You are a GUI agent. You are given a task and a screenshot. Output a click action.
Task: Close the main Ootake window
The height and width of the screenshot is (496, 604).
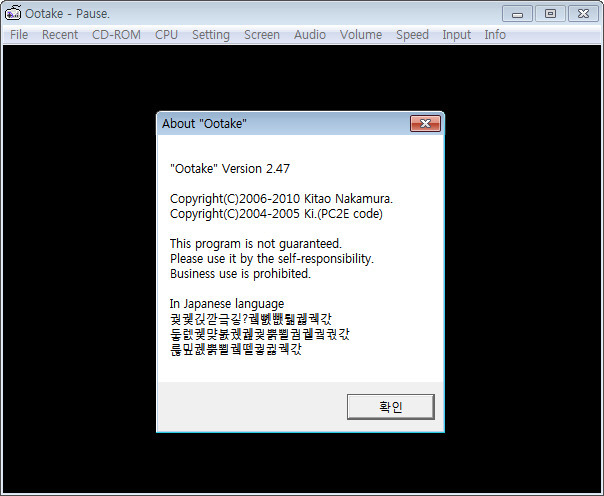pyautogui.click(x=583, y=14)
